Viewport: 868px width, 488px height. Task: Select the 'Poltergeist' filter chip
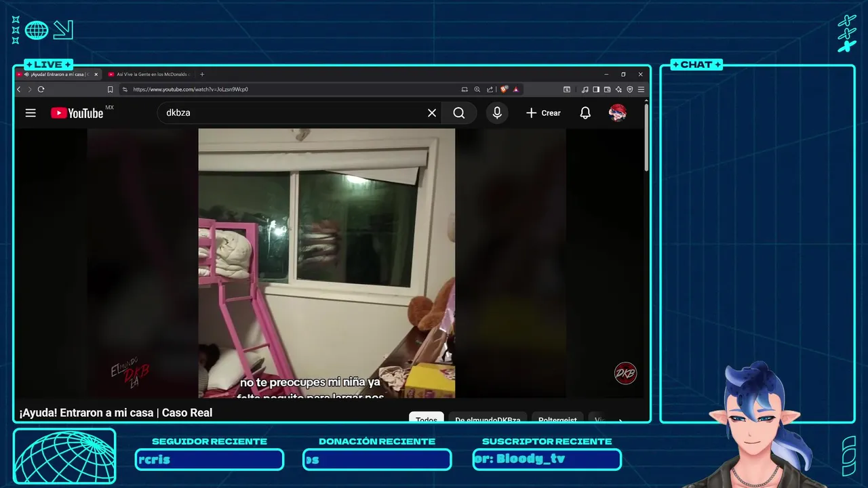[x=557, y=418]
